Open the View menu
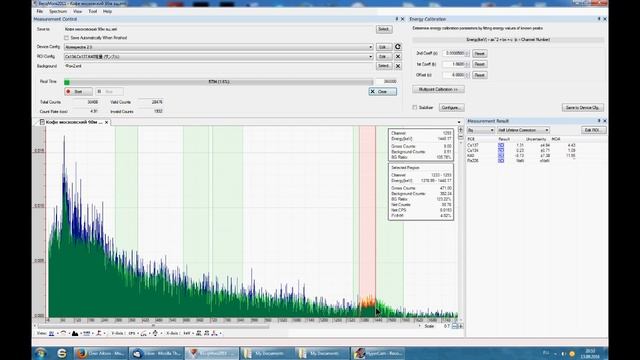640x360 pixels. 77,11
